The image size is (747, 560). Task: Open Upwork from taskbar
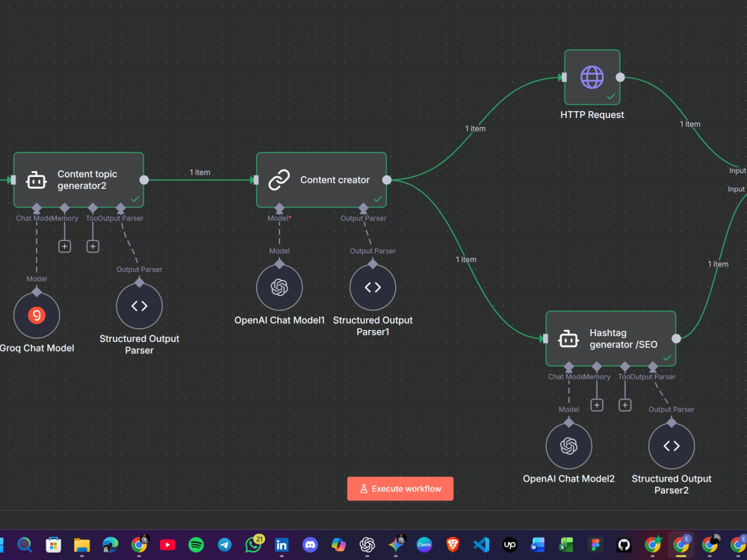coord(509,544)
